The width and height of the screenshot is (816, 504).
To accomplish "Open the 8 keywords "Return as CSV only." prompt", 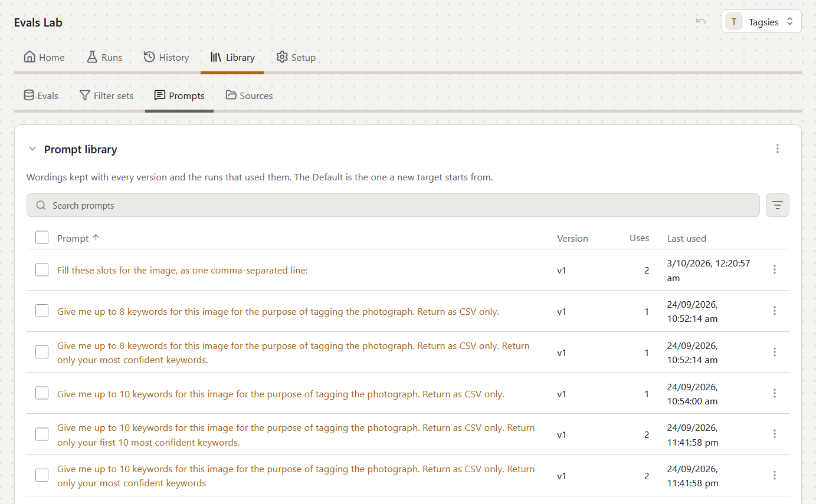I will pyautogui.click(x=278, y=311).
